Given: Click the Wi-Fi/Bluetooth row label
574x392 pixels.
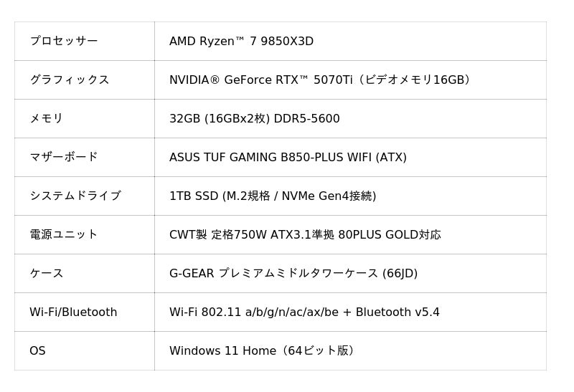Looking at the screenshot, I should [x=73, y=312].
